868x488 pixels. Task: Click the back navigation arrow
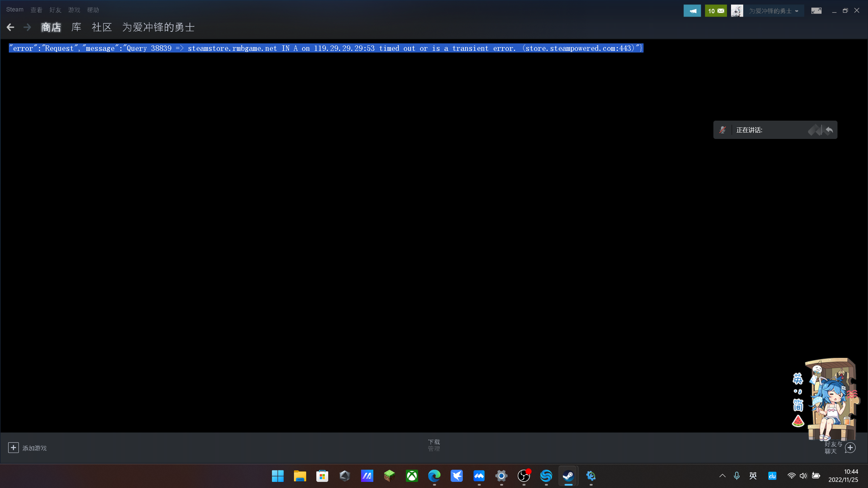[11, 27]
